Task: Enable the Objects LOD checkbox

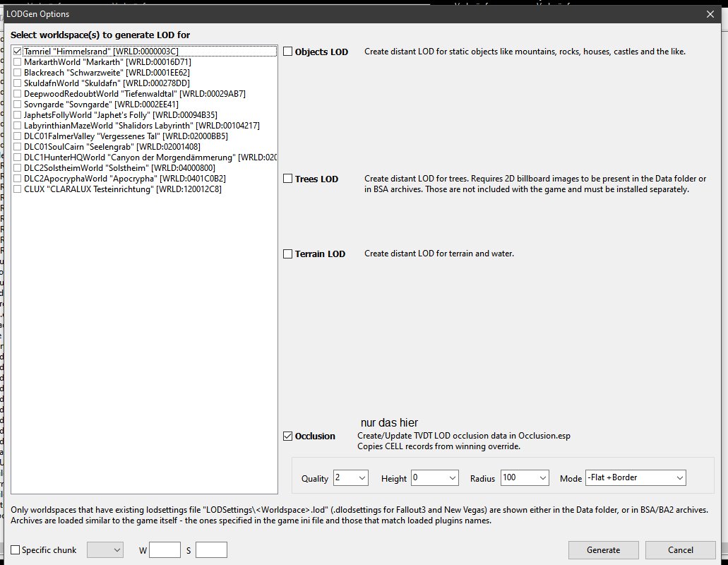Action: tap(288, 52)
